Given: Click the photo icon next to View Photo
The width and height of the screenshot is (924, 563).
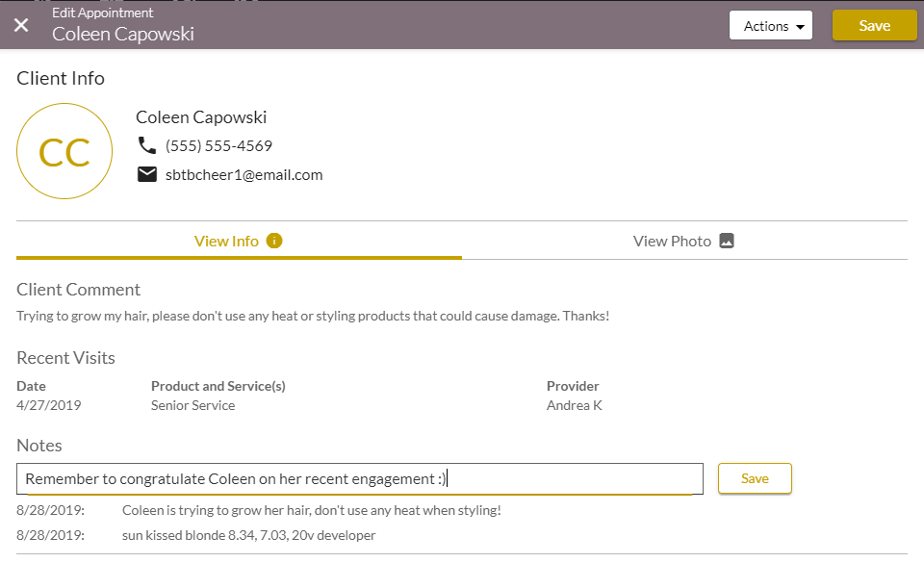Looking at the screenshot, I should pos(727,241).
